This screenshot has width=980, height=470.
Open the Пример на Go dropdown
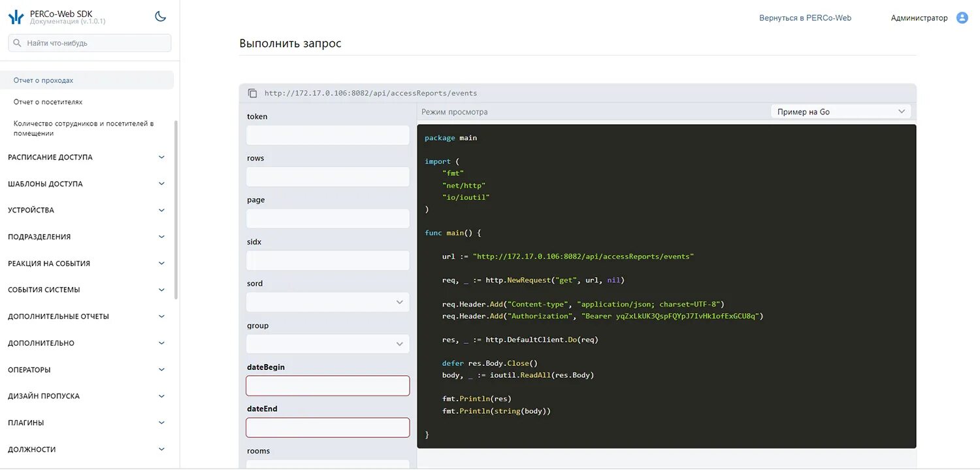coord(841,112)
